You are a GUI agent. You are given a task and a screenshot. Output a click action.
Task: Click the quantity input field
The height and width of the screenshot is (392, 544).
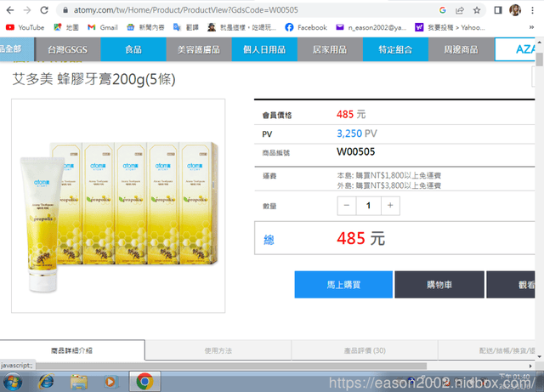368,206
